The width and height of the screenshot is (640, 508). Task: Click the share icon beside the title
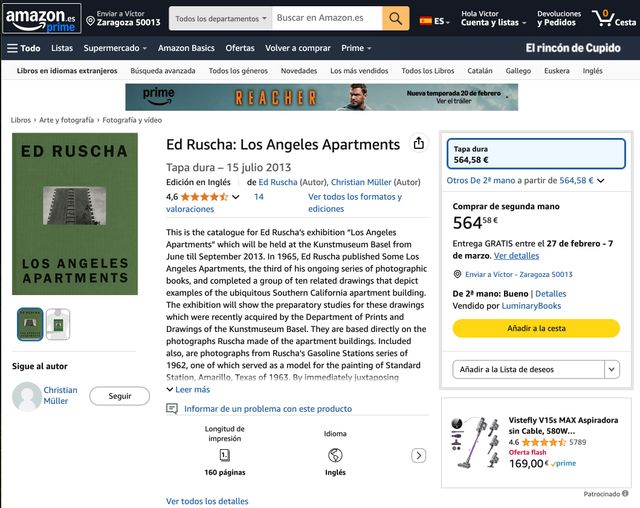419,144
